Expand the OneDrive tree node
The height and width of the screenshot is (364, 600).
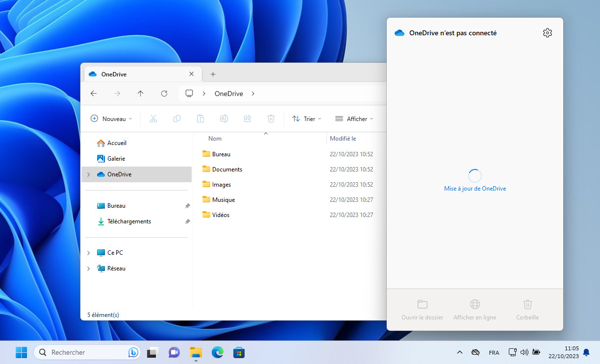tap(88, 174)
